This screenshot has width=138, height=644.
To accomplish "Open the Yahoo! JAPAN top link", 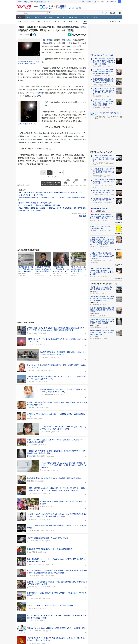I will tap(86, 2).
